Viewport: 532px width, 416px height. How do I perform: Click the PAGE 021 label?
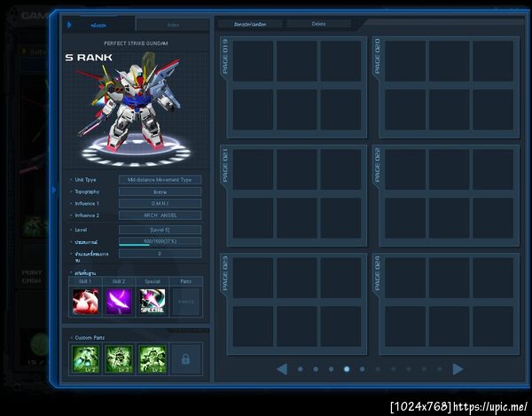coord(225,165)
